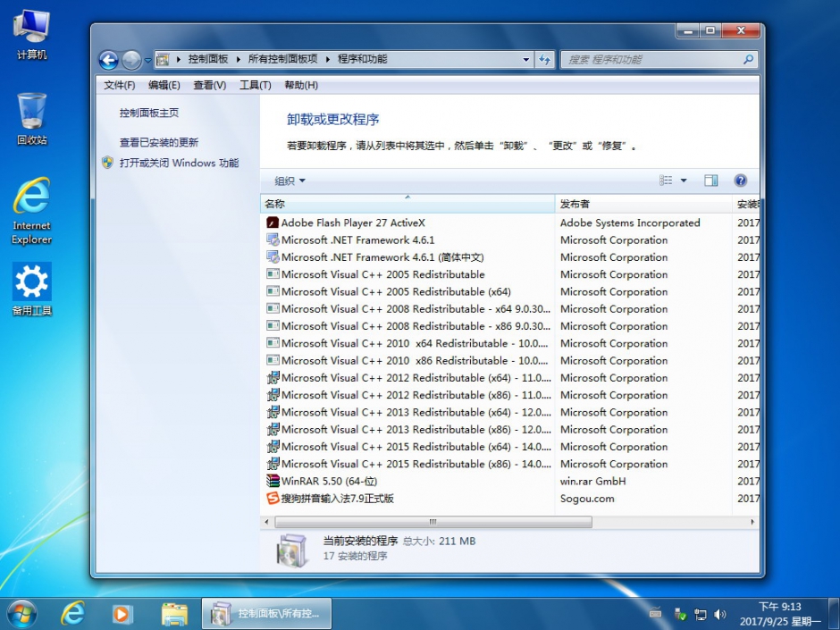840x630 pixels.
Task: Open the 备用工具 gear desktop icon
Action: [31, 289]
